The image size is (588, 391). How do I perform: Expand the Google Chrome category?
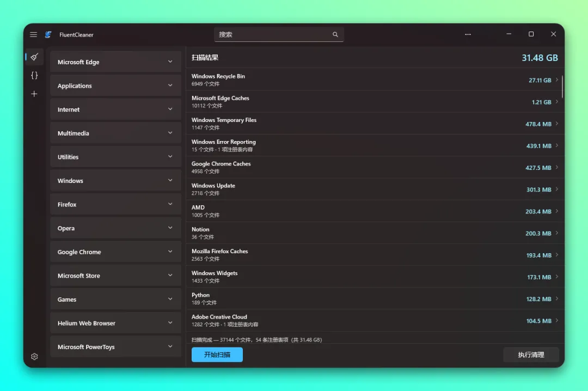[115, 252]
